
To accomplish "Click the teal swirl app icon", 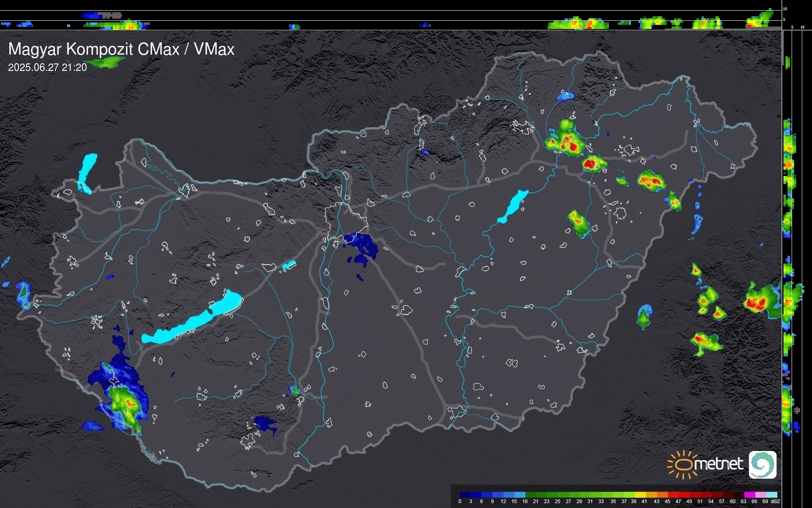I will (762, 464).
